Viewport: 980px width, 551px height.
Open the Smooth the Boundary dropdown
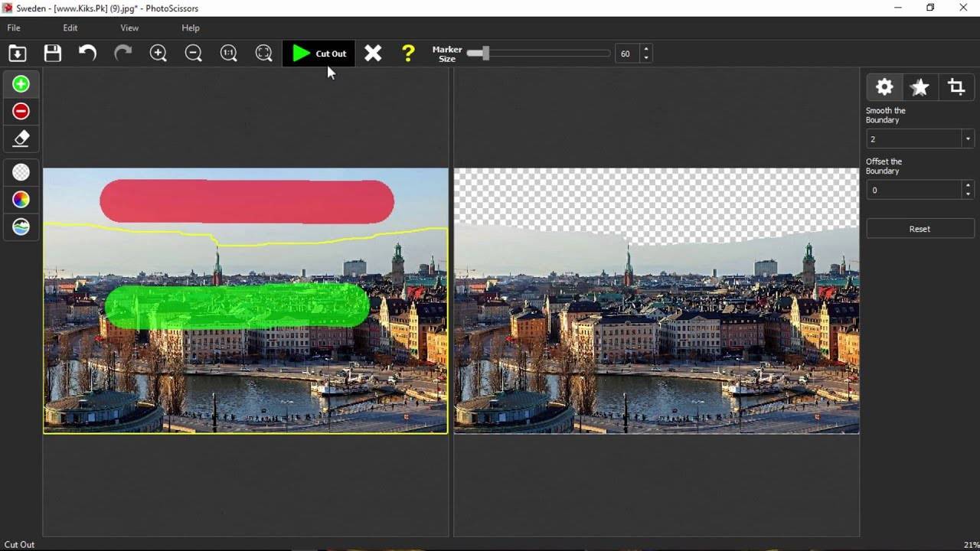click(x=968, y=139)
